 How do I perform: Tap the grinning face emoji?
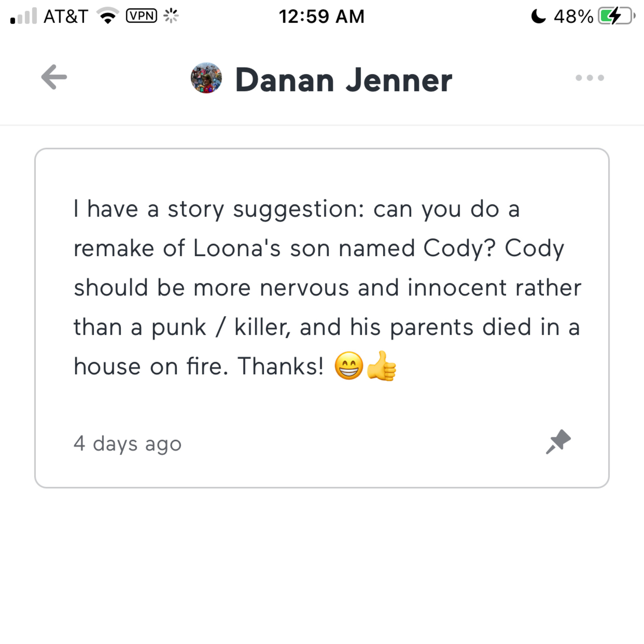click(x=349, y=366)
